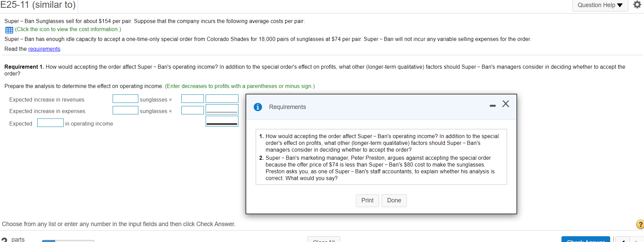The height and width of the screenshot is (242, 644).
Task: Go to previous part arrow
Action: pos(622,240)
